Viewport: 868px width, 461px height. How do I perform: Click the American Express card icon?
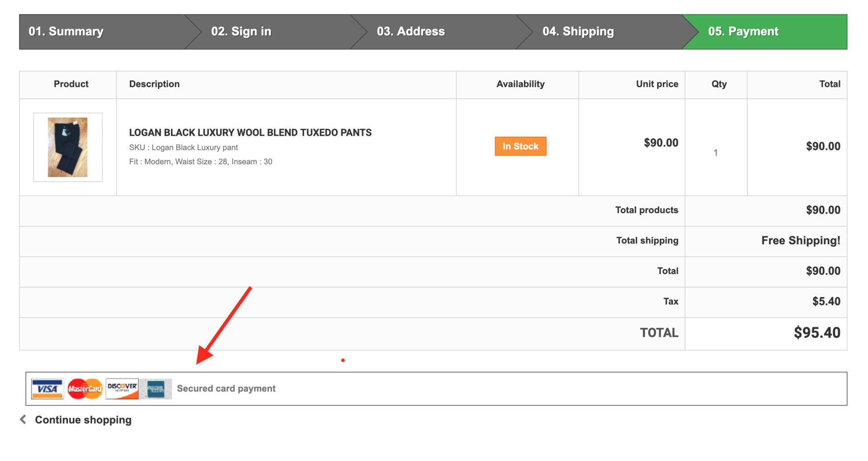point(156,389)
